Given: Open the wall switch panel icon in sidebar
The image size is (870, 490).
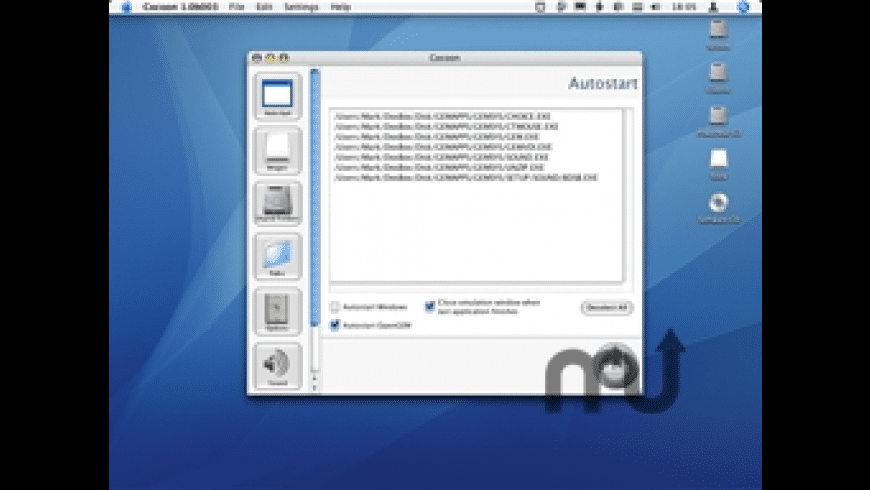Looking at the screenshot, I should 277,311.
